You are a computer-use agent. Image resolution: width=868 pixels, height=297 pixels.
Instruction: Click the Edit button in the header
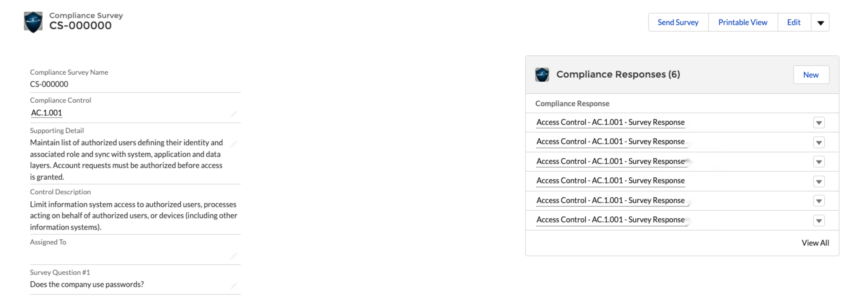click(x=794, y=22)
